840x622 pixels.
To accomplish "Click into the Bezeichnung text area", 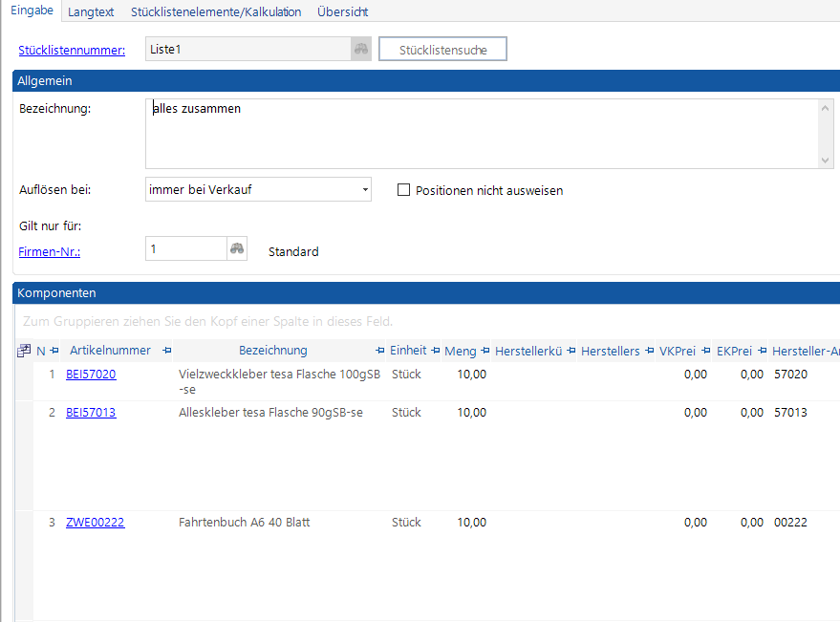I will click(x=482, y=134).
